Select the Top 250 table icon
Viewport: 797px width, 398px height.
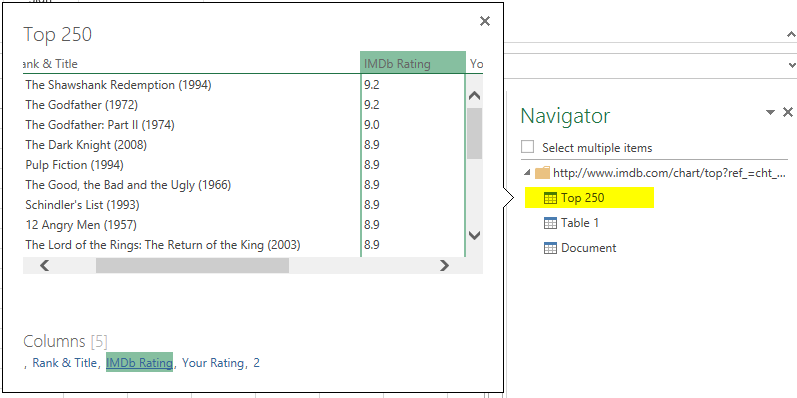[550, 198]
